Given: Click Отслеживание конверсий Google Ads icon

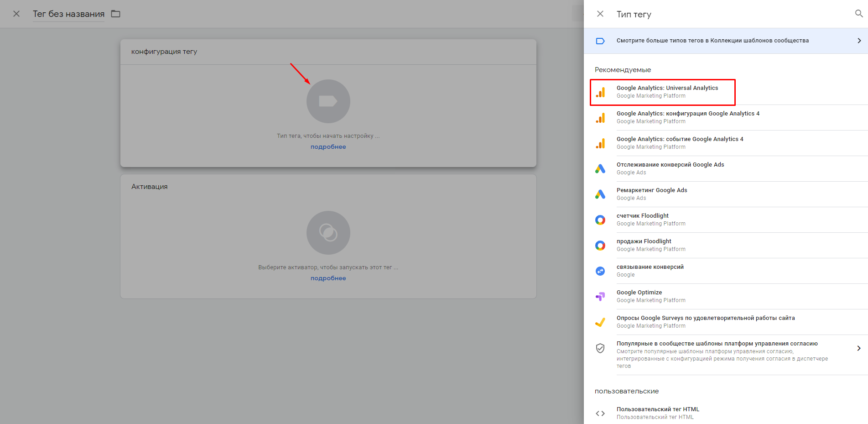Looking at the screenshot, I should 600,169.
